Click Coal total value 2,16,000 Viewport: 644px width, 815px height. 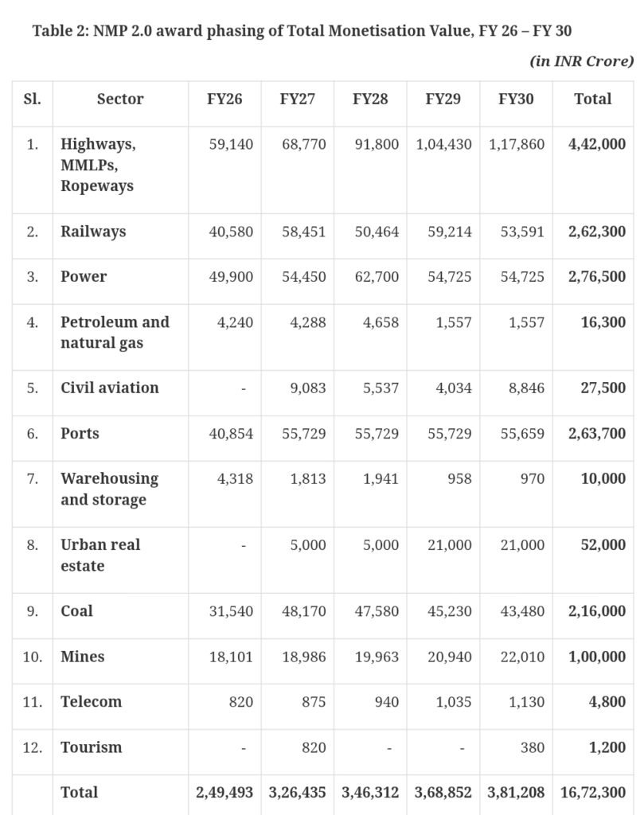tap(597, 610)
